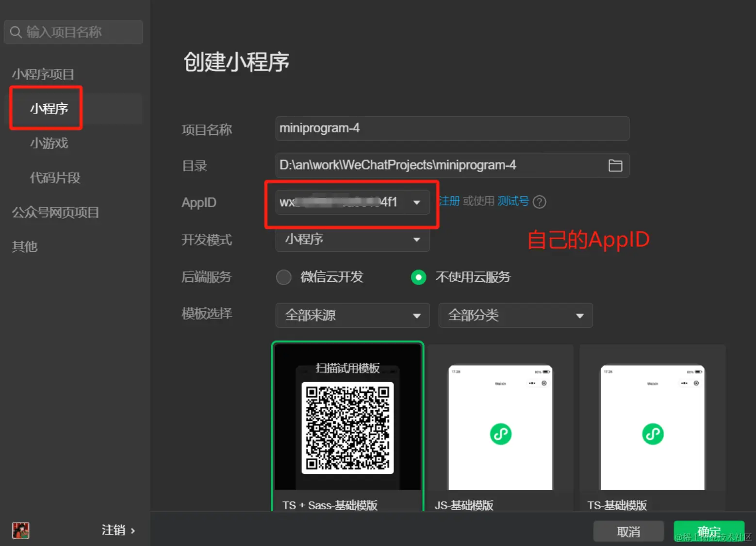This screenshot has height=546, width=756.
Task: Click the mini program logo in TS-基础模版
Action: pos(653,434)
